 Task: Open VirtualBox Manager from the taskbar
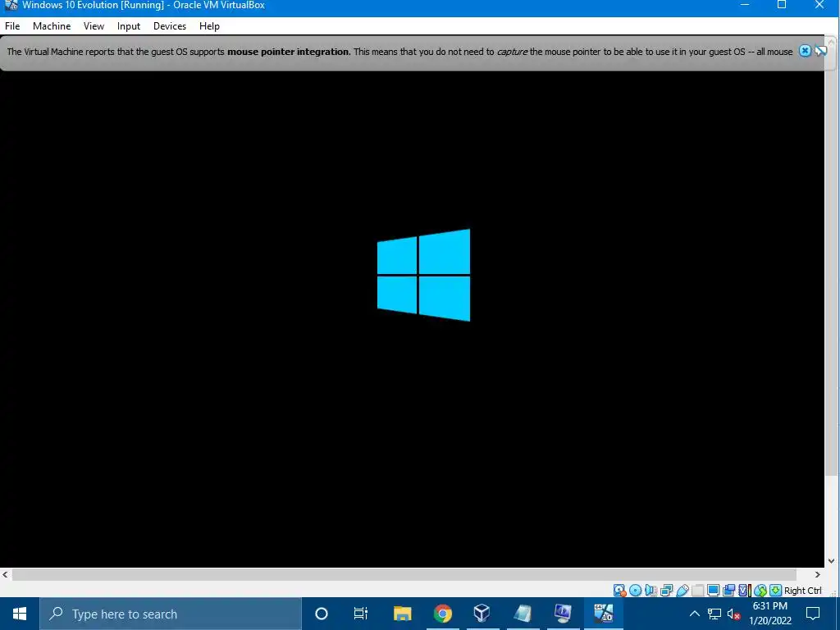pos(482,614)
